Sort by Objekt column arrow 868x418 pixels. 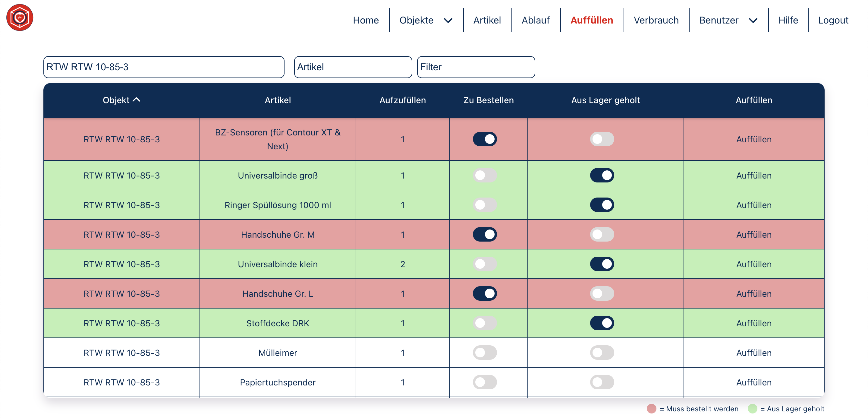click(x=137, y=100)
